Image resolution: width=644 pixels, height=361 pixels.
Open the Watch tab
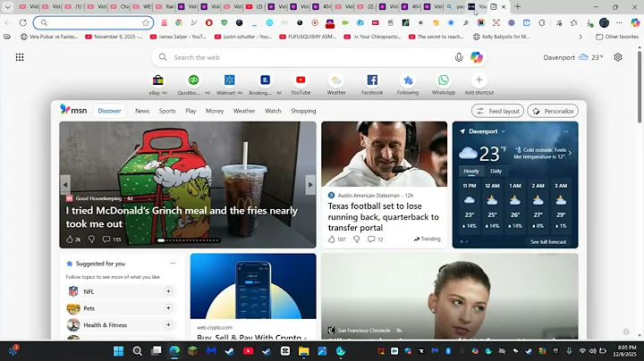[x=273, y=111]
